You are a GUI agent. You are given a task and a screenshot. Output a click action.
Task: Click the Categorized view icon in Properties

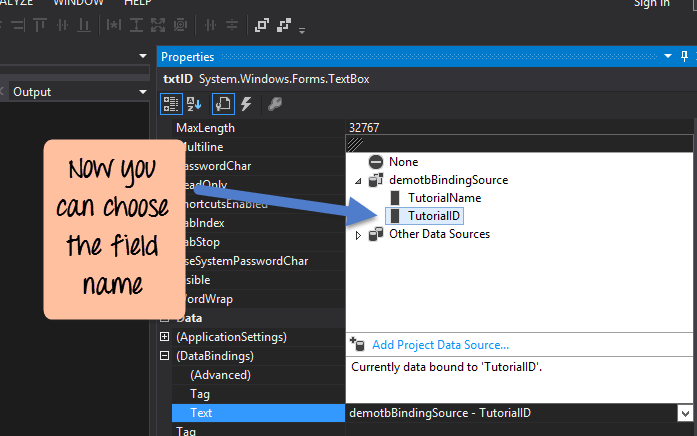(x=171, y=103)
